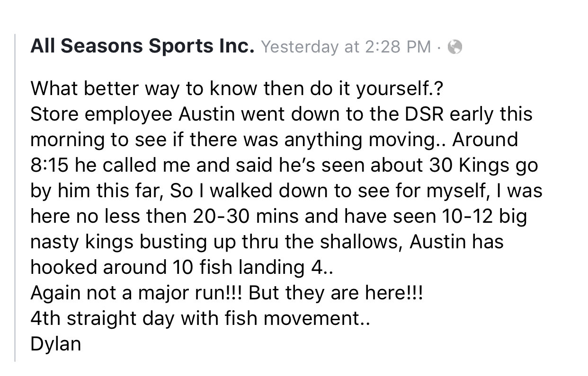Click the public globe privacy icon
The width and height of the screenshot is (588, 376).
click(x=454, y=46)
